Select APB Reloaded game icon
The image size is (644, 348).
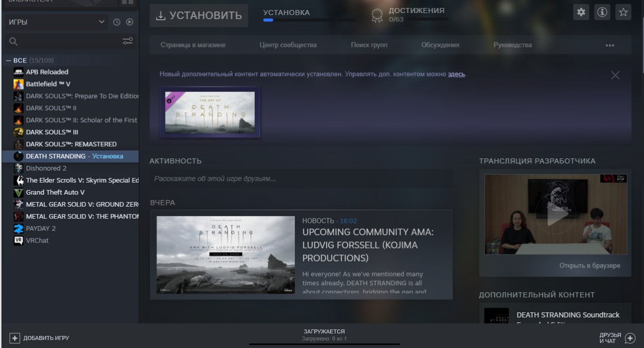point(19,72)
